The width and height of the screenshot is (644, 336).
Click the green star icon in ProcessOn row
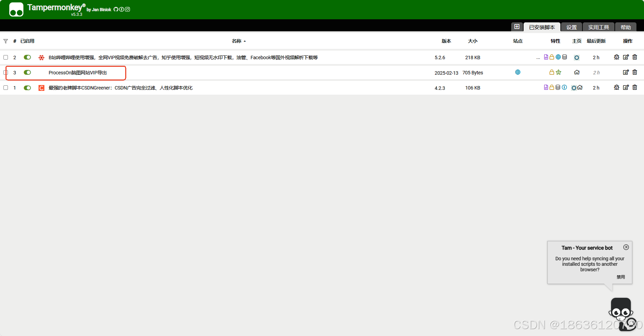558,72
